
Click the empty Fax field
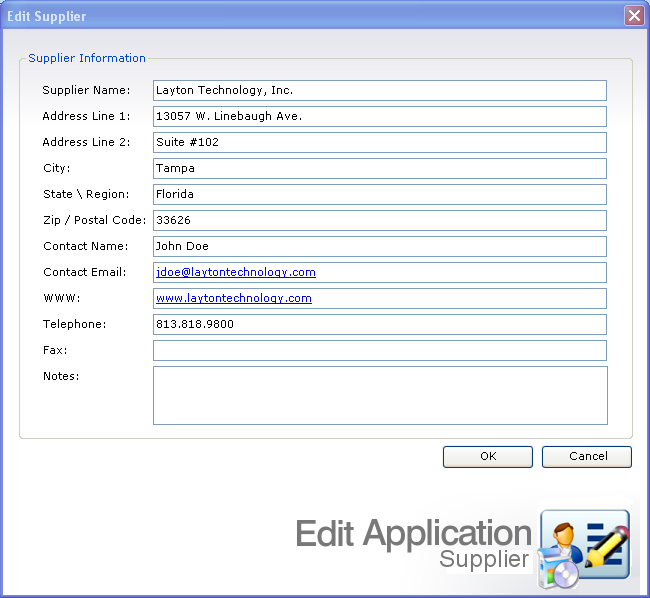[380, 351]
